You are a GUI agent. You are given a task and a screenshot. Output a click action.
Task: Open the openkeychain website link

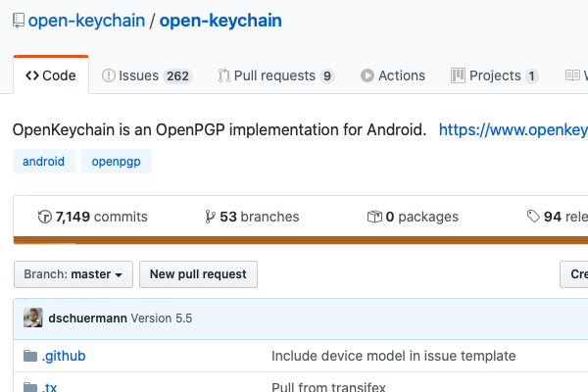click(x=513, y=129)
